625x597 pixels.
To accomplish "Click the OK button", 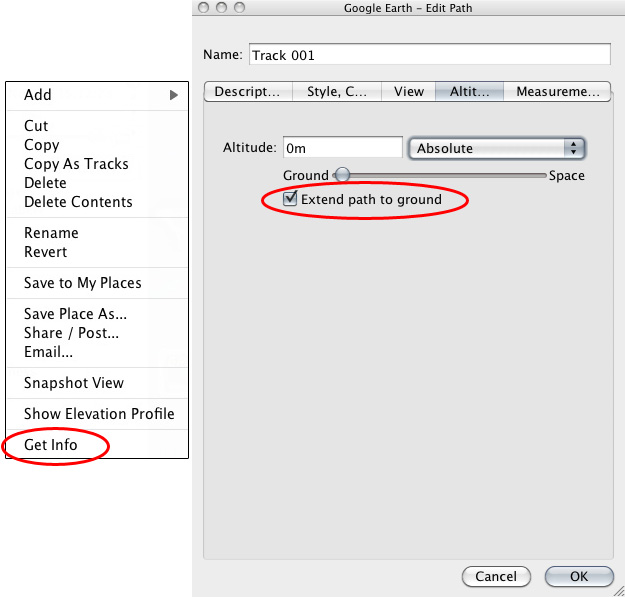I will (x=579, y=576).
